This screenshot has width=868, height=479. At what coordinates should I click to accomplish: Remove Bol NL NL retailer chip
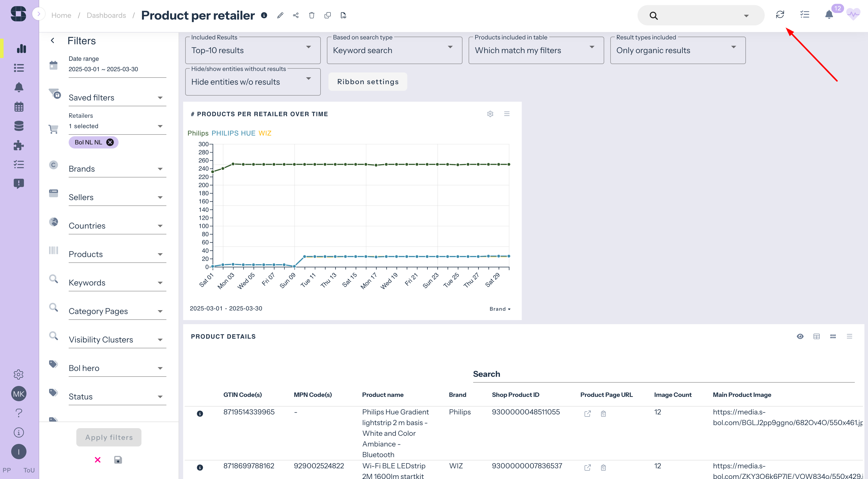tap(110, 142)
